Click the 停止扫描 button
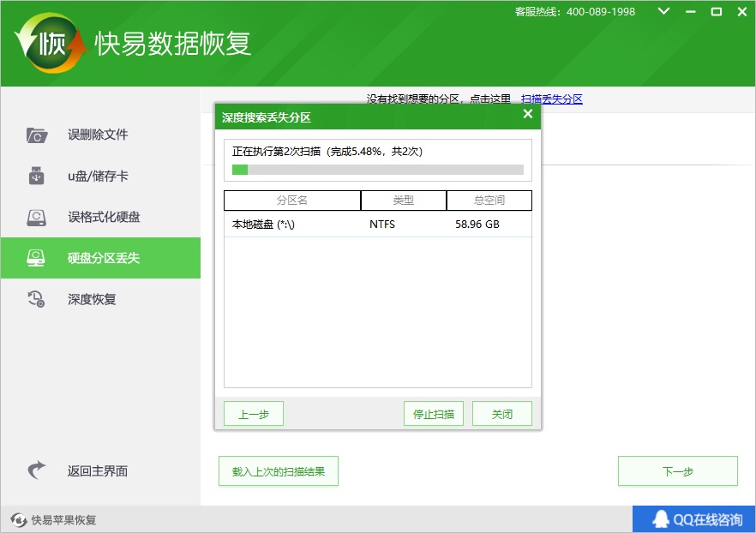This screenshot has height=533, width=756. [434, 414]
